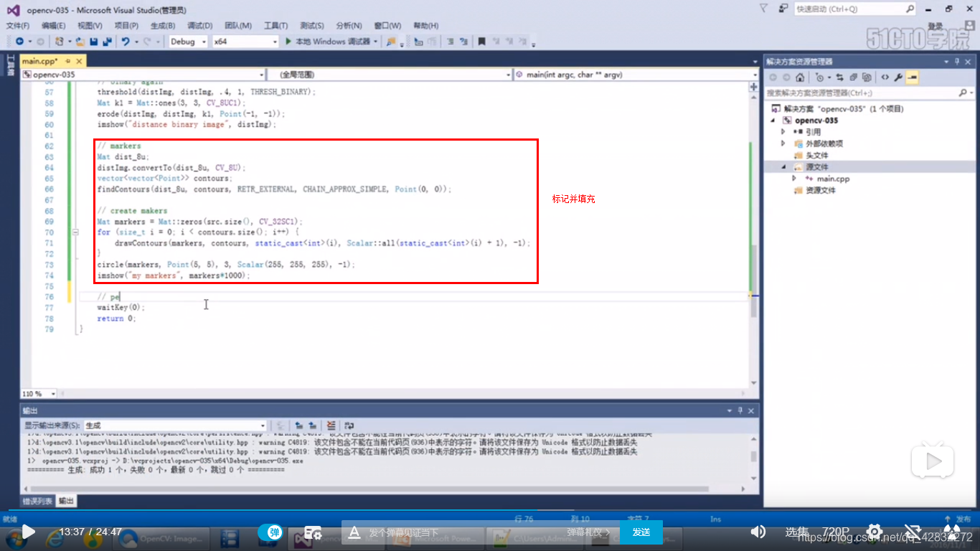Open the 视图(V) menu
980x551 pixels.
pyautogui.click(x=90, y=26)
